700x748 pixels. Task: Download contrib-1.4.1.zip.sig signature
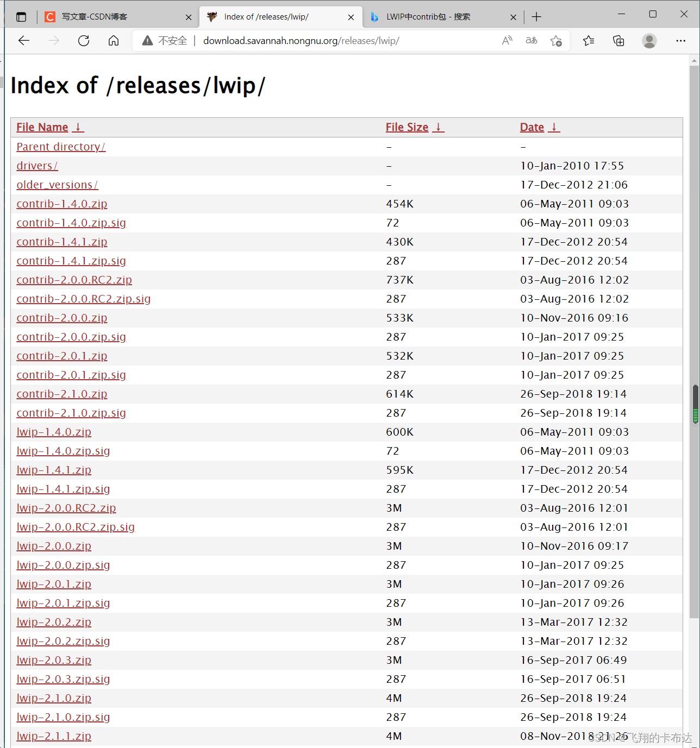[x=71, y=261]
